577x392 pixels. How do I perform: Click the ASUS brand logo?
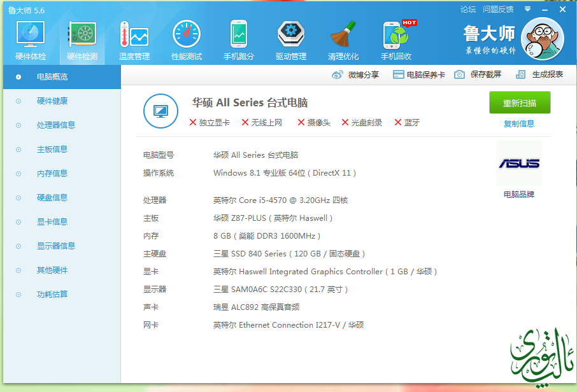click(x=519, y=164)
